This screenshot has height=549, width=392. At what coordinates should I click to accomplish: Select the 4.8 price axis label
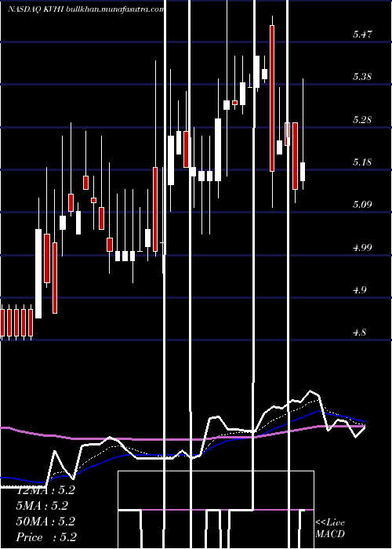tap(360, 333)
